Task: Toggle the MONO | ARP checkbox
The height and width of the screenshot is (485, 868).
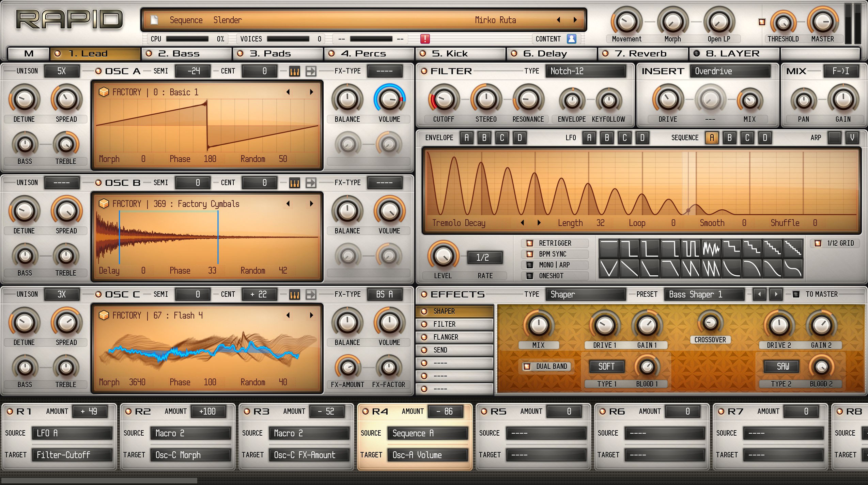Action: point(529,265)
